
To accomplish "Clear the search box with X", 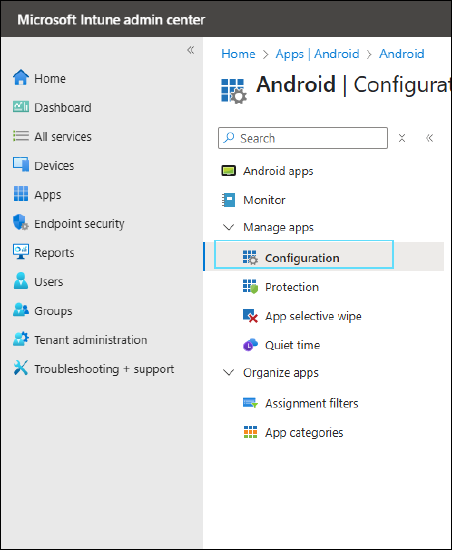I will point(402,138).
